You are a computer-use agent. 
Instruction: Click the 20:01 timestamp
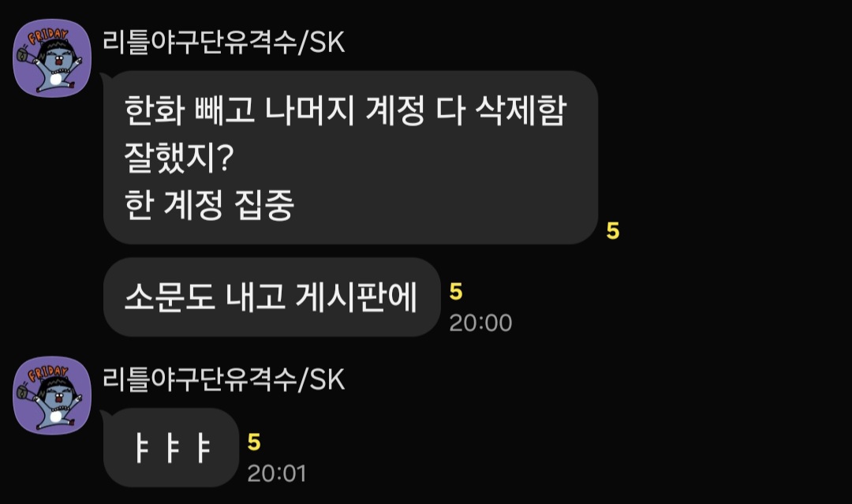277,473
